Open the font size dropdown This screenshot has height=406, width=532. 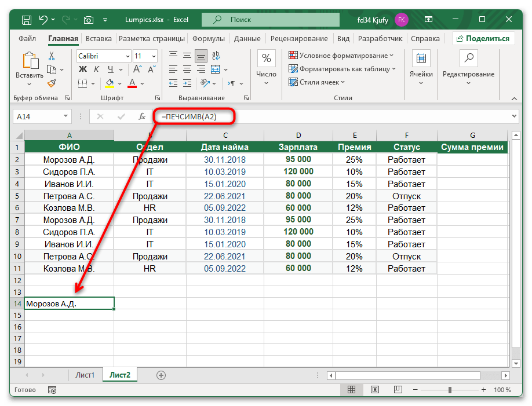[154, 56]
